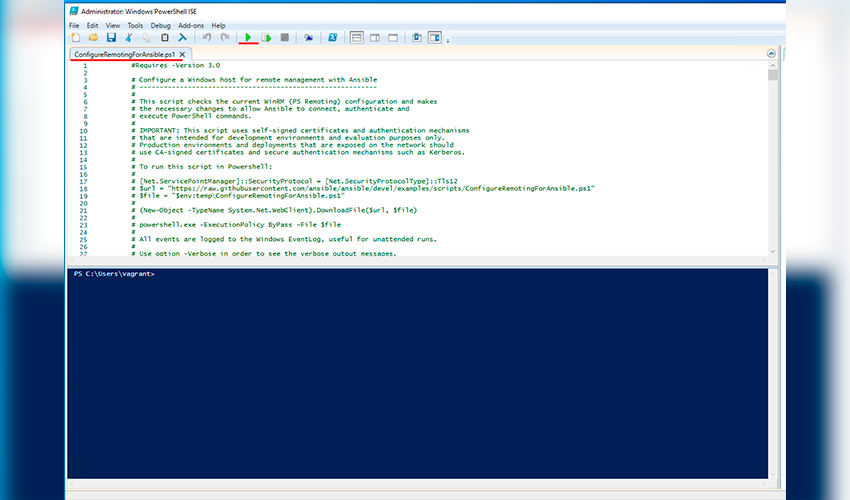The height and width of the screenshot is (500, 850).
Task: Cut selection with scissors icon
Action: tap(129, 37)
